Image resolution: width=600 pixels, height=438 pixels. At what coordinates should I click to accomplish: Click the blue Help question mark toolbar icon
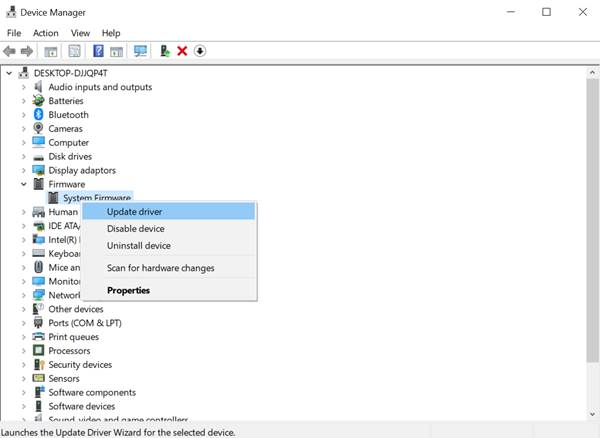(x=98, y=51)
